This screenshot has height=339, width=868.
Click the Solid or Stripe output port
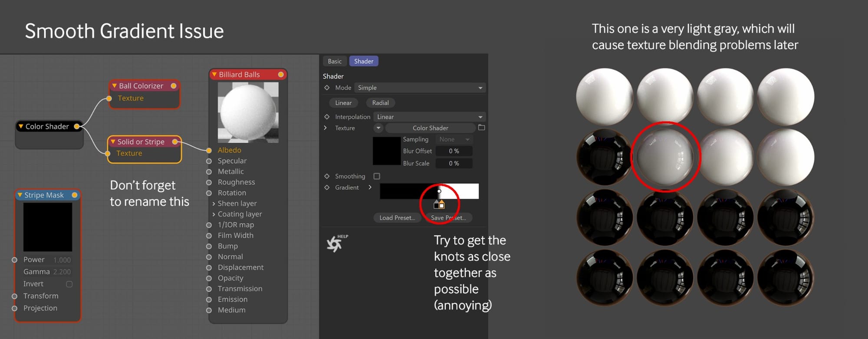(x=175, y=142)
